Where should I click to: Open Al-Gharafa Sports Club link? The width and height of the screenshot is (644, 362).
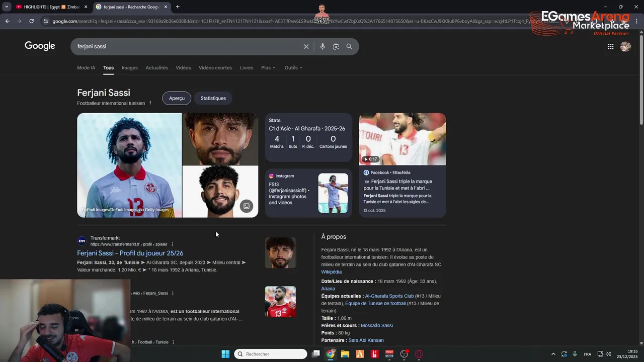[x=389, y=296]
